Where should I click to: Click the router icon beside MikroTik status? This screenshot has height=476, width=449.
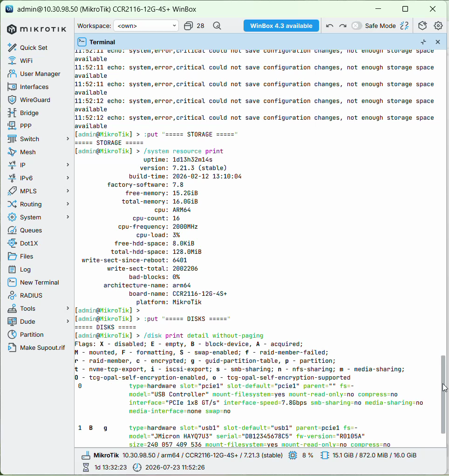pyautogui.click(x=86, y=456)
